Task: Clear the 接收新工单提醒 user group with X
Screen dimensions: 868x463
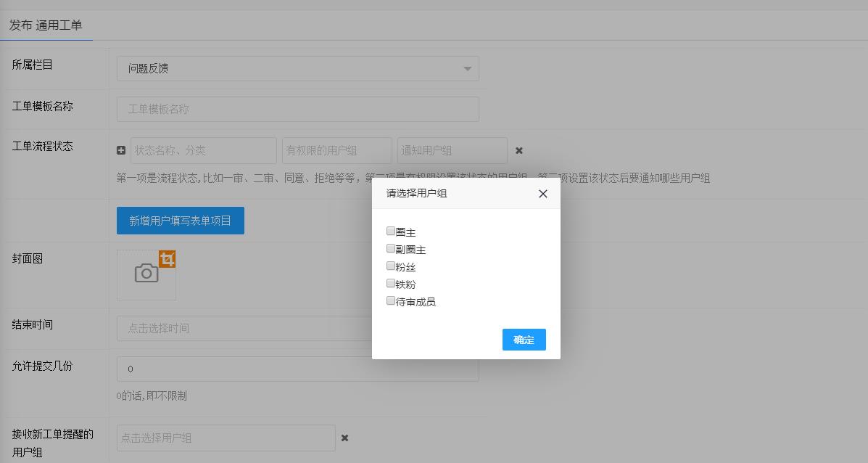Action: [345, 438]
